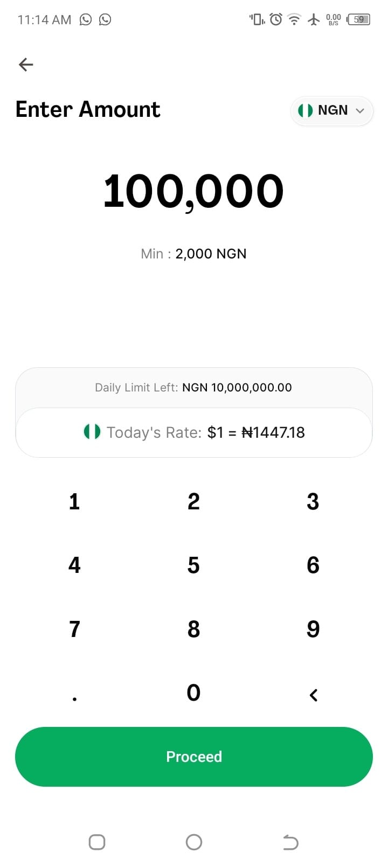Tap the battery indicator in status bar

pyautogui.click(x=359, y=20)
